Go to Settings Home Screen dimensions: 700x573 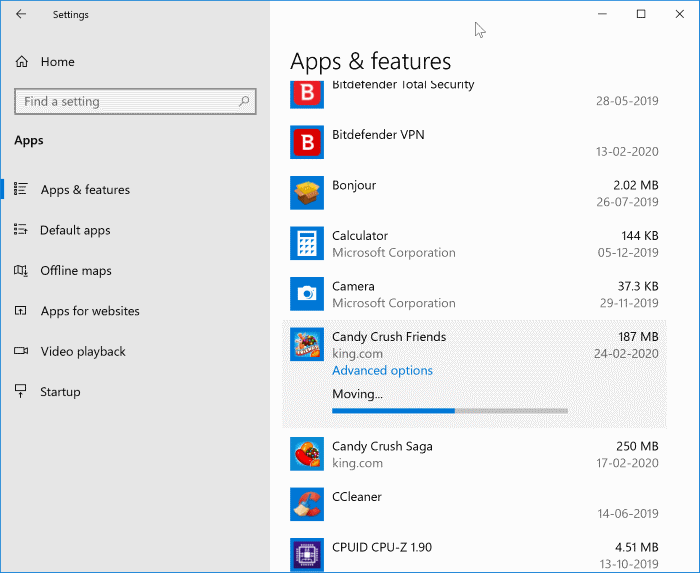[x=135, y=62]
